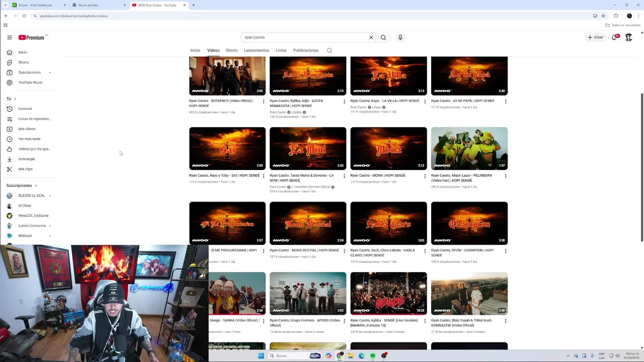Screen dimensions: 644x362
Task: Switch to the Shorts channel tab
Action: [231, 50]
